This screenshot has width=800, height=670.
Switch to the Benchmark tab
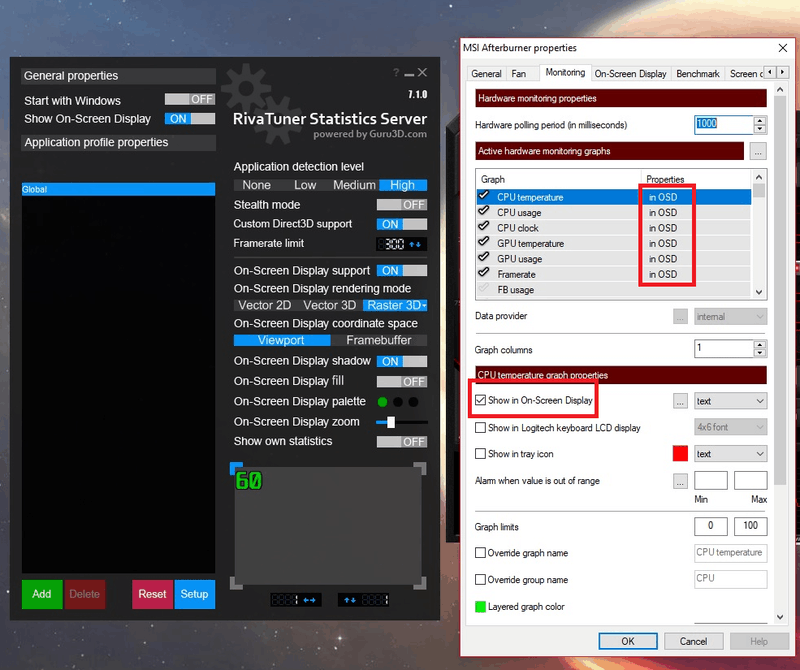[x=697, y=73]
